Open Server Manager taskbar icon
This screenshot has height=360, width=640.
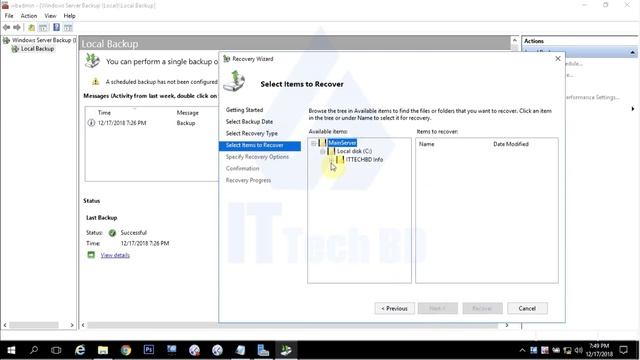pos(263,350)
